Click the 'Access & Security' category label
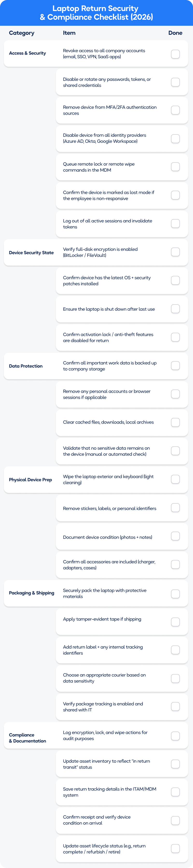 click(x=27, y=53)
